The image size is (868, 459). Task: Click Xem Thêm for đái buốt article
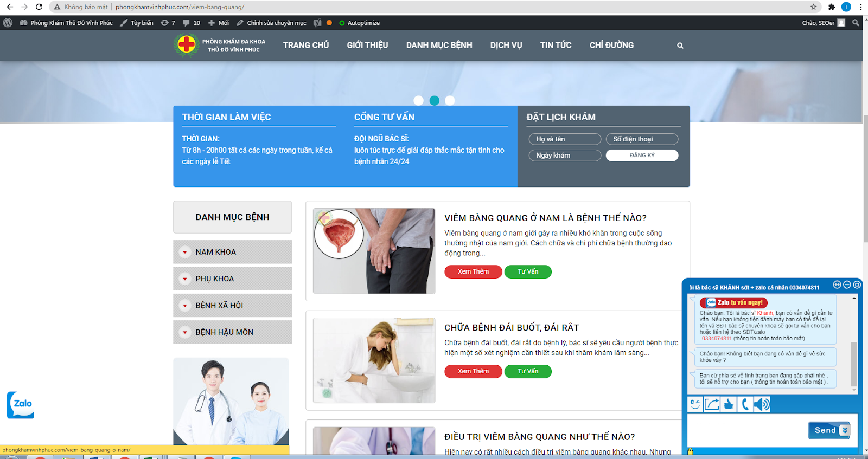pos(473,371)
